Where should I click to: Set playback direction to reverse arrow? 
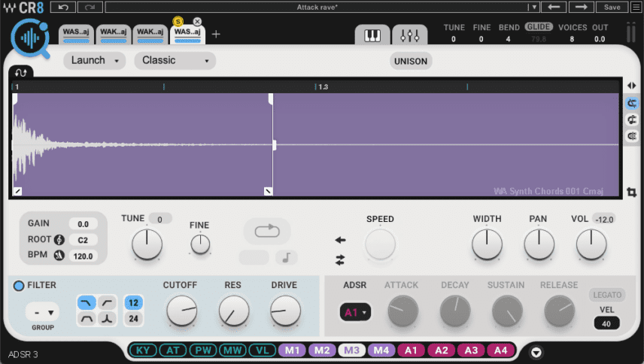(340, 240)
